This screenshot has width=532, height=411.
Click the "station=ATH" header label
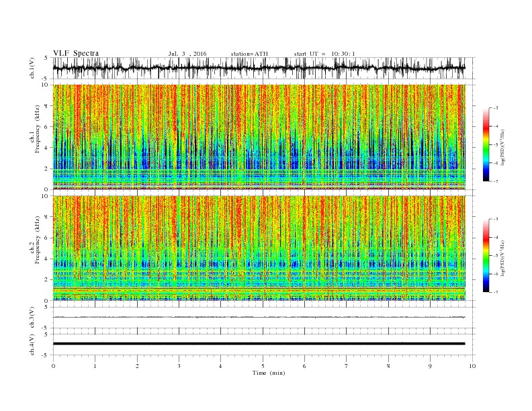[249, 54]
